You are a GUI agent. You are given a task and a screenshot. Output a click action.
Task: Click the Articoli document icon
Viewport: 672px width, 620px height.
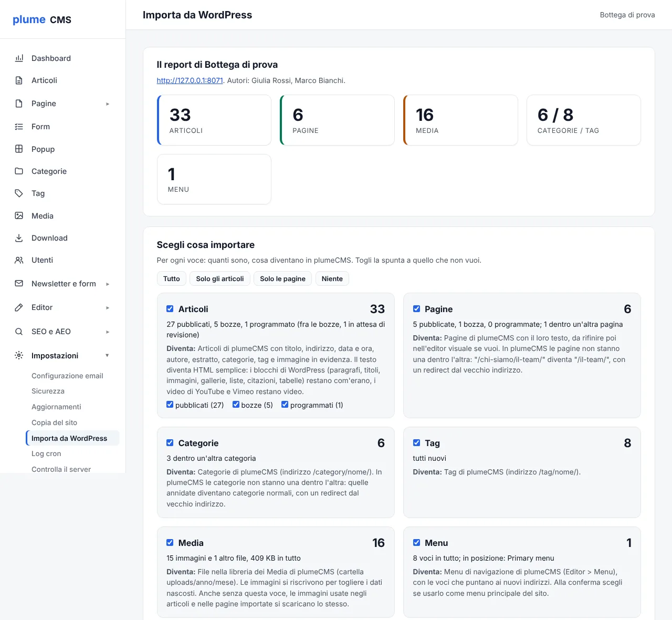click(19, 80)
